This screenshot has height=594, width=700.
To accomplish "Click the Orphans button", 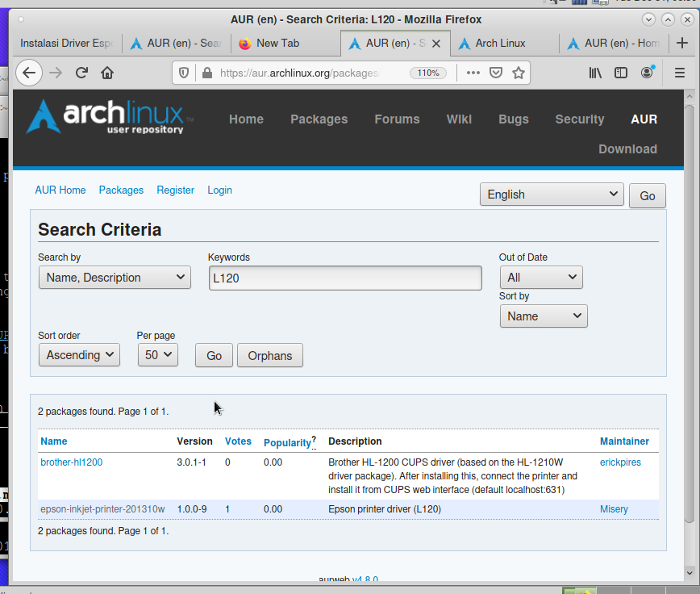I will tap(270, 356).
